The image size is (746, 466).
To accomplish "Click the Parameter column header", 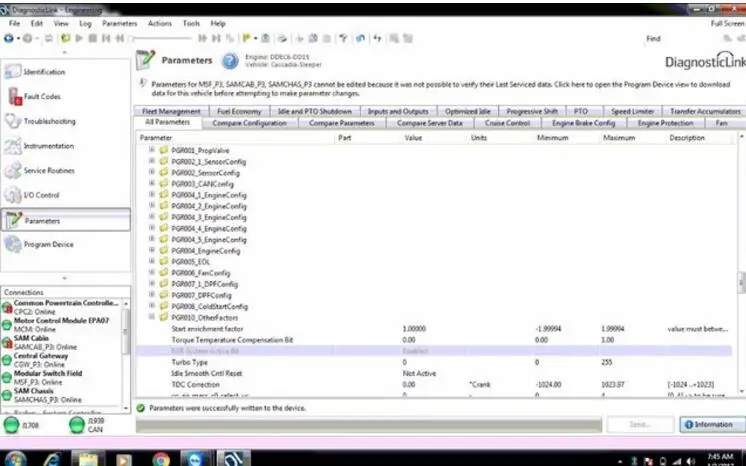I will (156, 138).
